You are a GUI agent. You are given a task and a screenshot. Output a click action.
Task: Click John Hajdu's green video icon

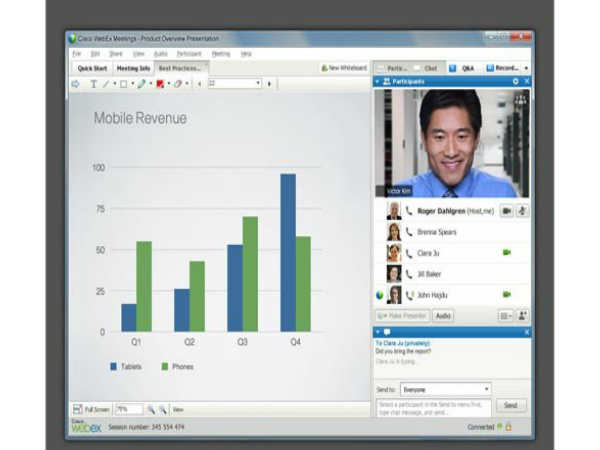coord(507,294)
